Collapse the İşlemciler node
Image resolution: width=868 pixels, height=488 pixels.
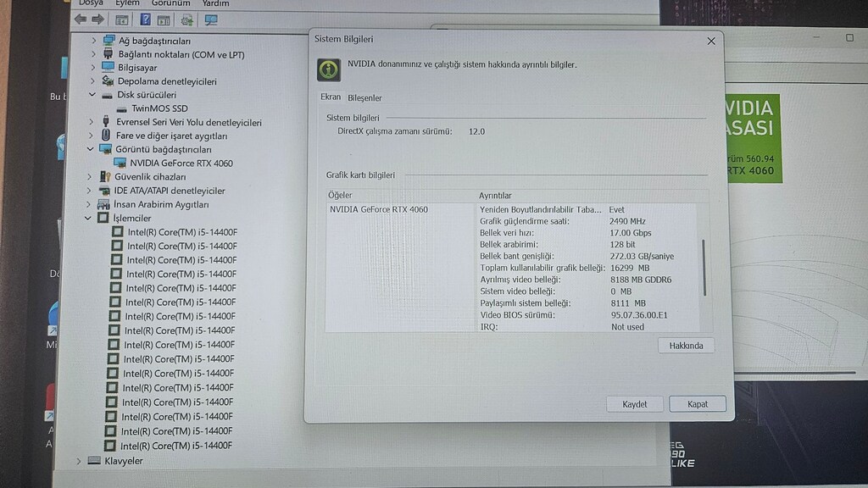pos(88,218)
